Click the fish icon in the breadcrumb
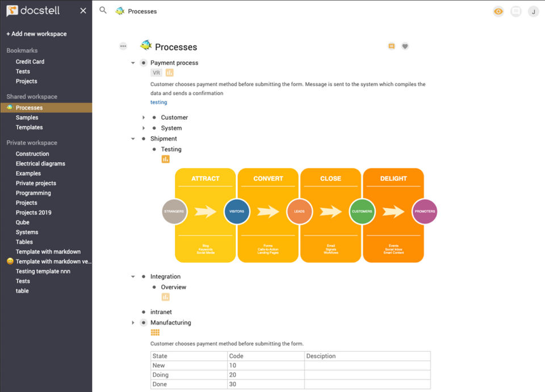Viewport: 545px width, 392px height. [120, 11]
